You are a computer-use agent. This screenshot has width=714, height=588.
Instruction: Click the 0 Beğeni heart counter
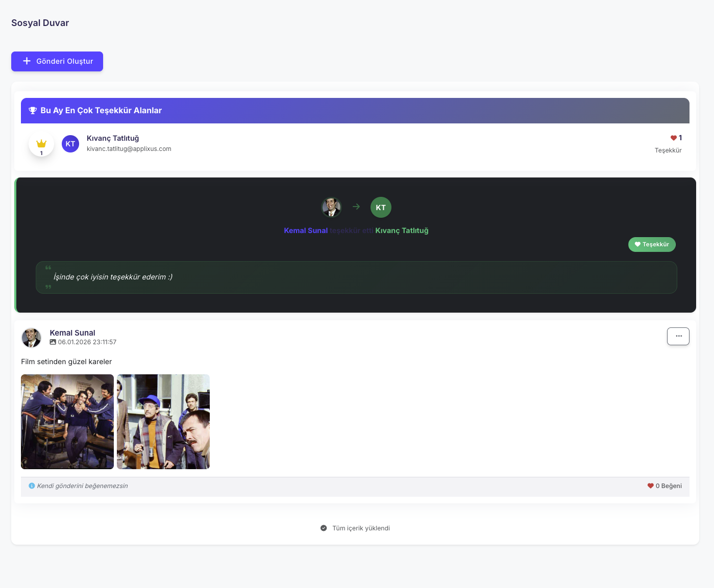tap(664, 486)
